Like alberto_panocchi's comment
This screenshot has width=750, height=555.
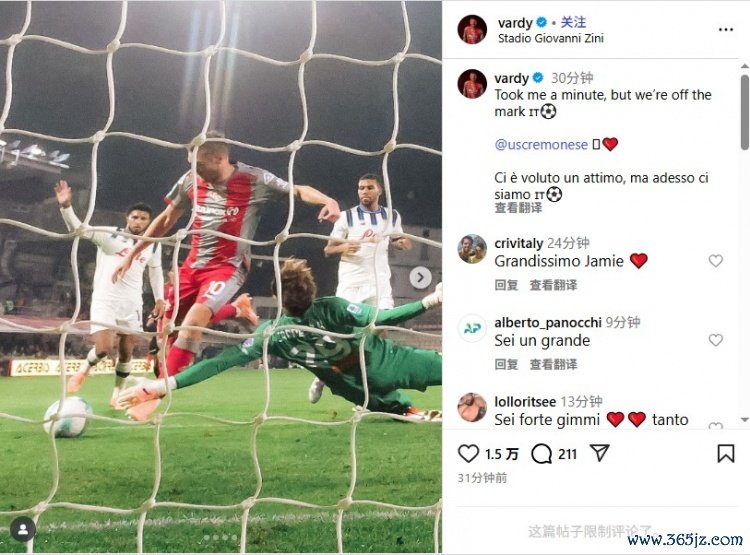[716, 340]
